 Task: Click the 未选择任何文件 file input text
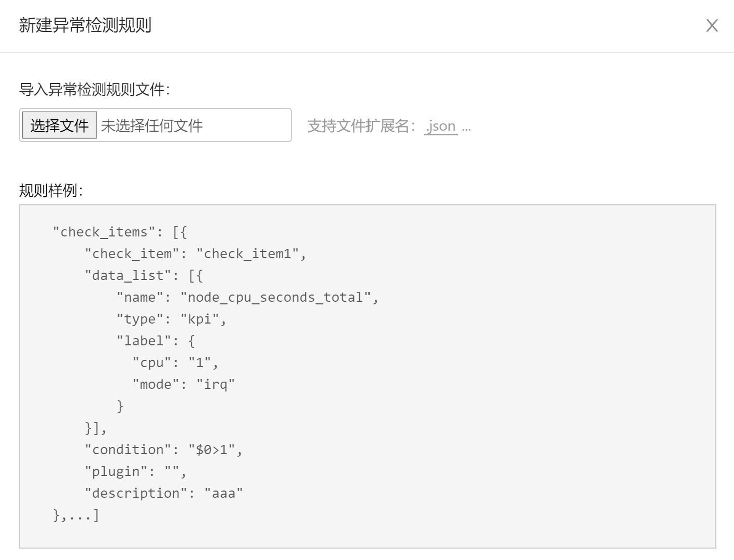coord(152,125)
